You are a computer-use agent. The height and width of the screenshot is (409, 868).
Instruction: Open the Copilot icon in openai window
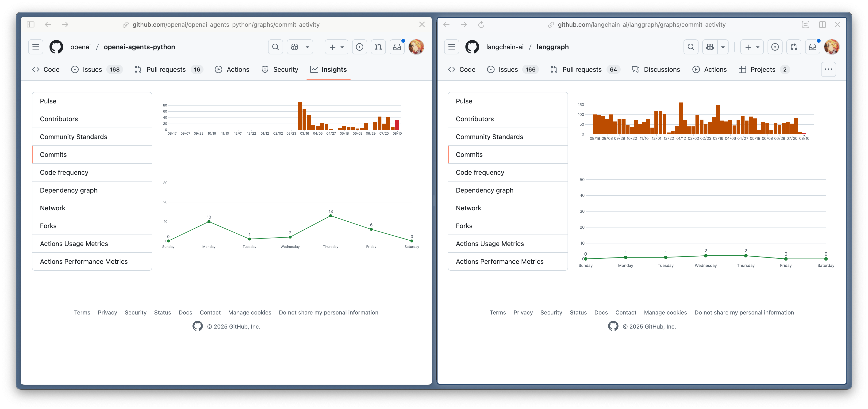(x=295, y=47)
